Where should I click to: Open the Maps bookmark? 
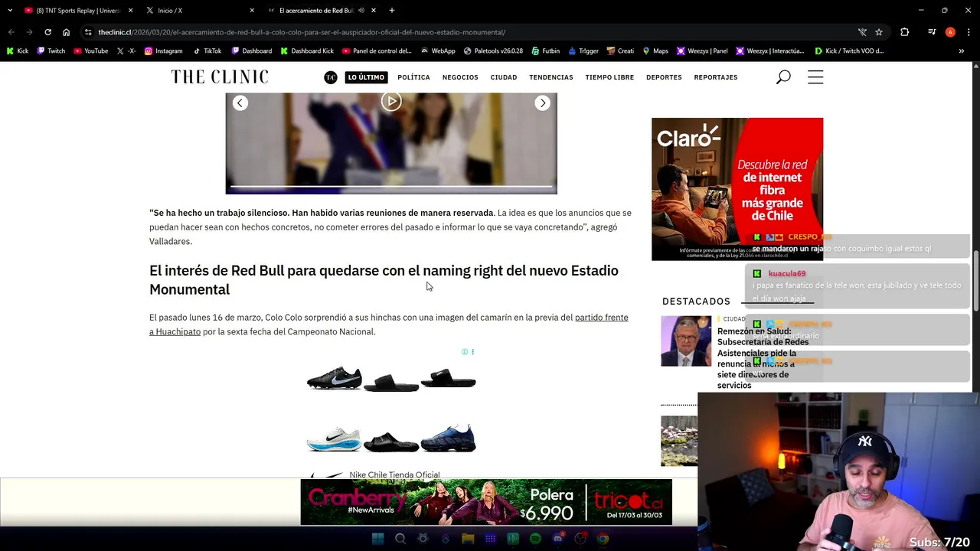click(x=655, y=51)
